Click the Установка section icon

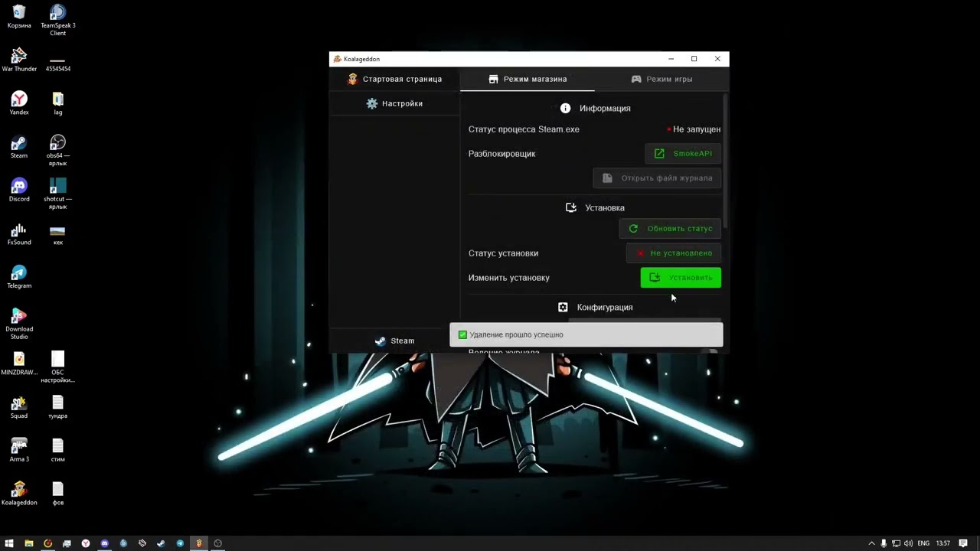click(571, 207)
